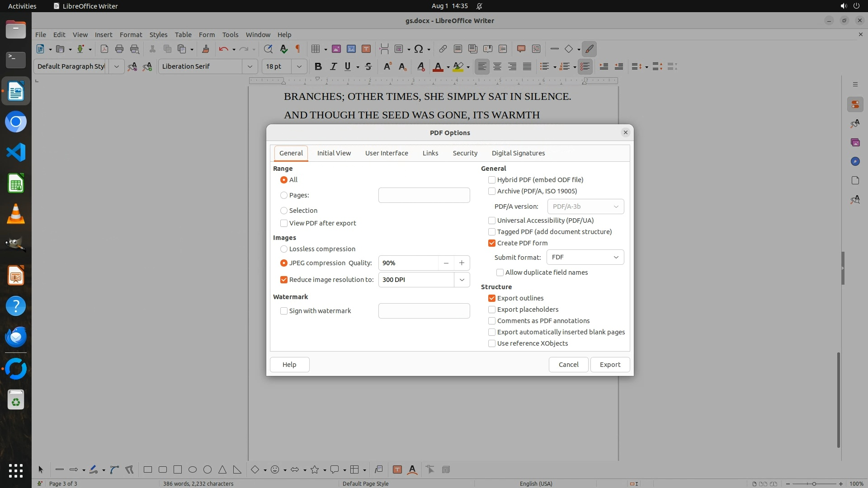
Task: Click the Cancel button
Action: coord(568,365)
